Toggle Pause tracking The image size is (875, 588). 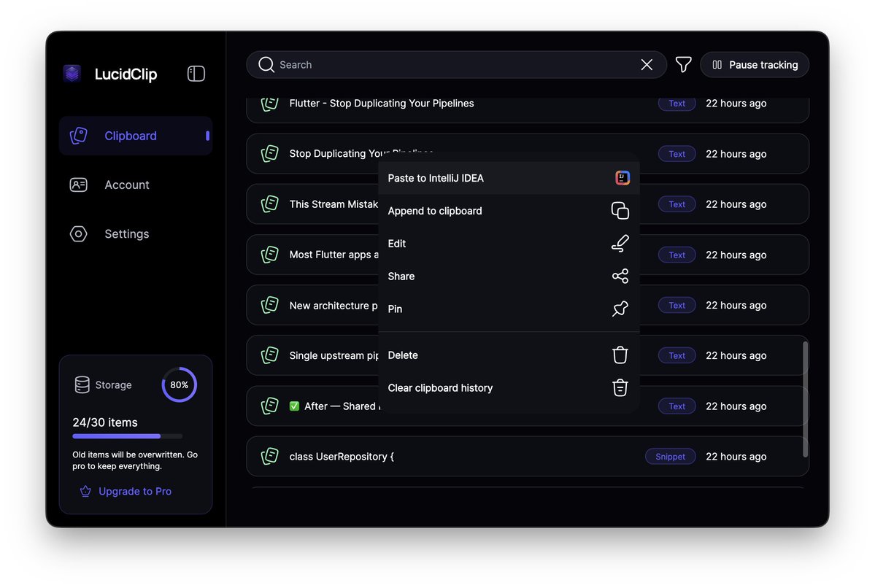[x=755, y=64]
